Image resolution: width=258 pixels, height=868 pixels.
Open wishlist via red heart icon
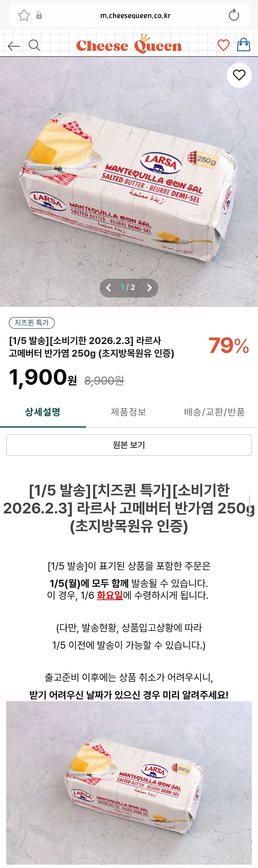[x=223, y=45]
